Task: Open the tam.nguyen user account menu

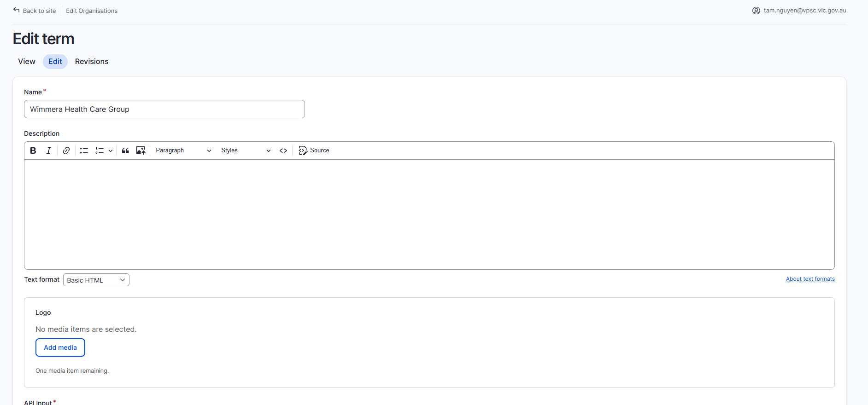Action: (x=799, y=11)
